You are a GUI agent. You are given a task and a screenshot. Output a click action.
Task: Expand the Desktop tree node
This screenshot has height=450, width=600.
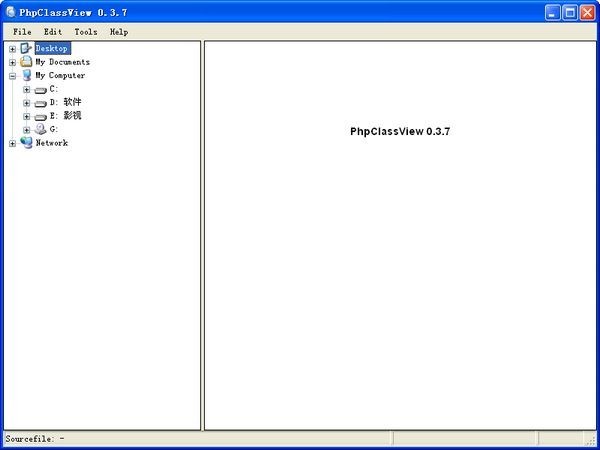[x=13, y=49]
